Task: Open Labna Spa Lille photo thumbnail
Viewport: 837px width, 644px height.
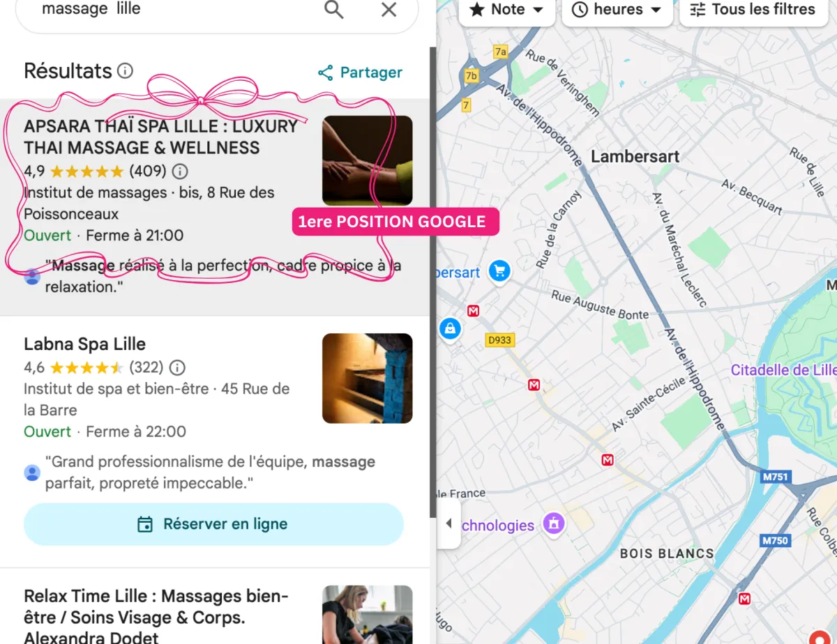Action: coord(367,378)
